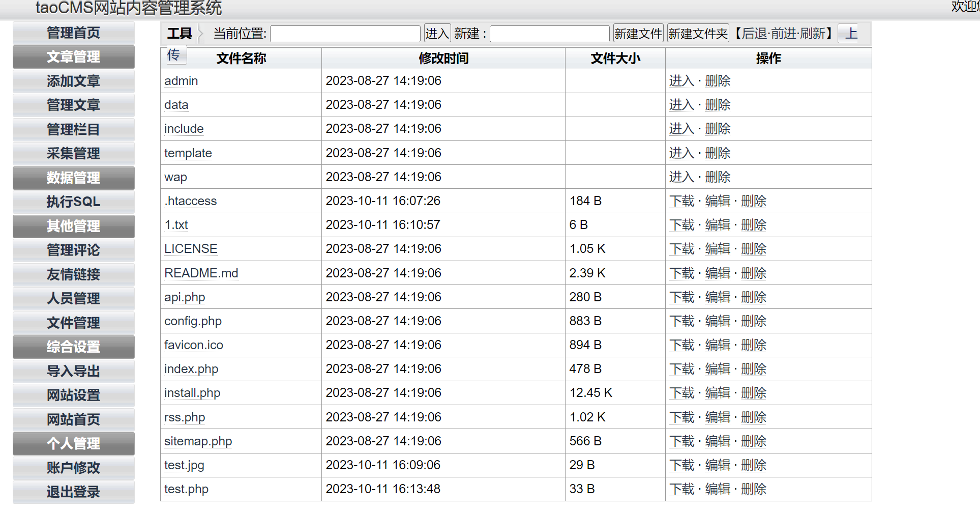This screenshot has width=980, height=512.
Task: Open the index.php file name link
Action: [191, 369]
